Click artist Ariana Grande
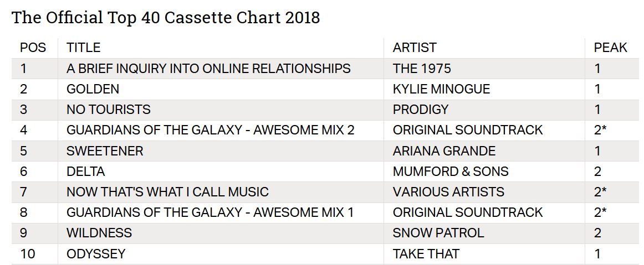 point(444,151)
